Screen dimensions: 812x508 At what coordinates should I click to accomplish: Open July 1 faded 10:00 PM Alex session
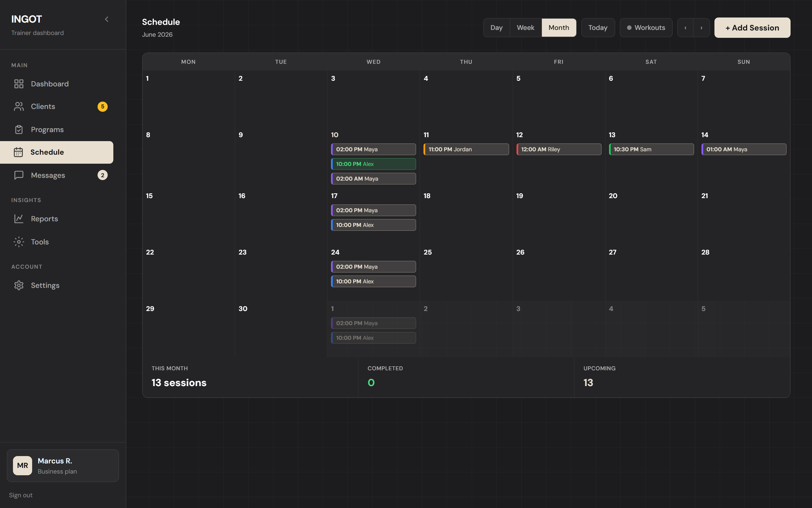click(x=374, y=338)
